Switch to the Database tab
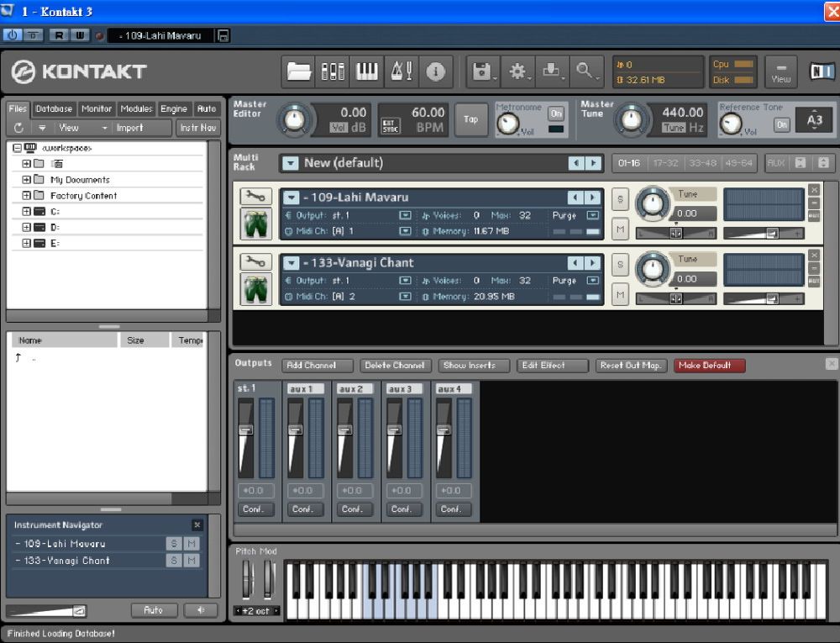The image size is (840, 643). (x=54, y=108)
